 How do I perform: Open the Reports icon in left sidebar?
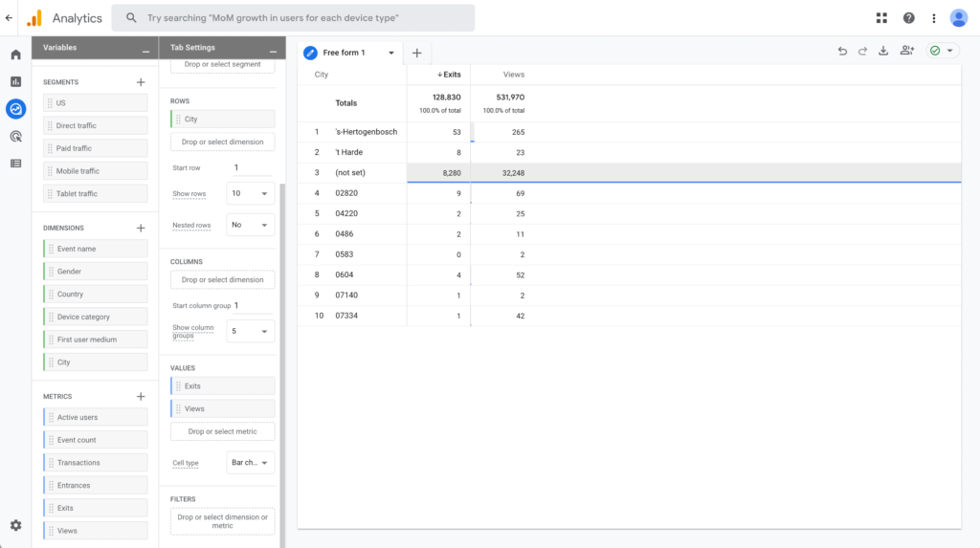coord(15,82)
